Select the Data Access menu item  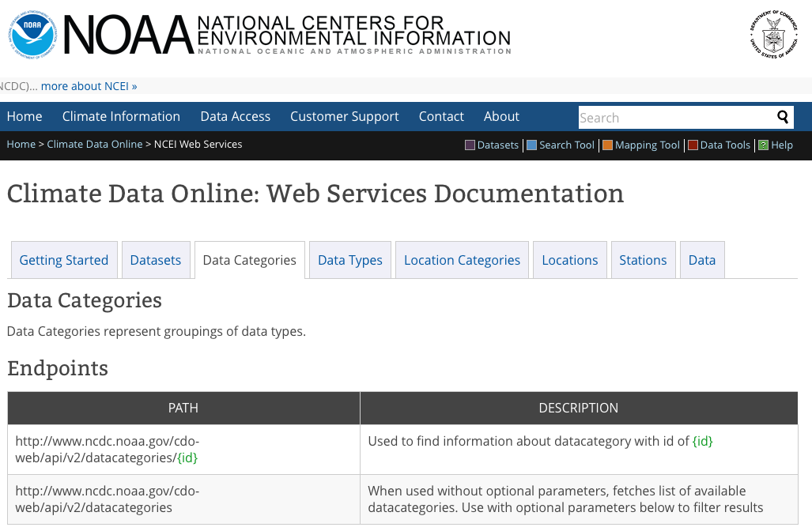(x=235, y=116)
